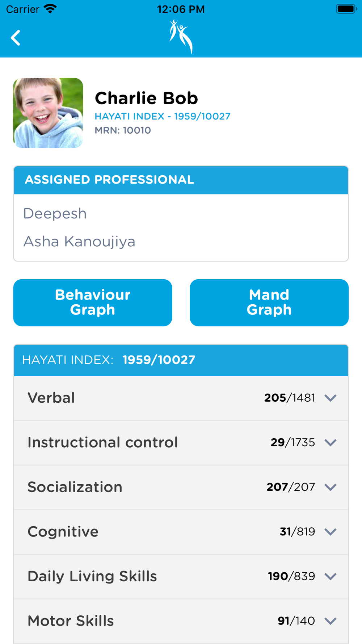The height and width of the screenshot is (644, 362).
Task: Tap the Wi-Fi status icon
Action: (x=50, y=9)
